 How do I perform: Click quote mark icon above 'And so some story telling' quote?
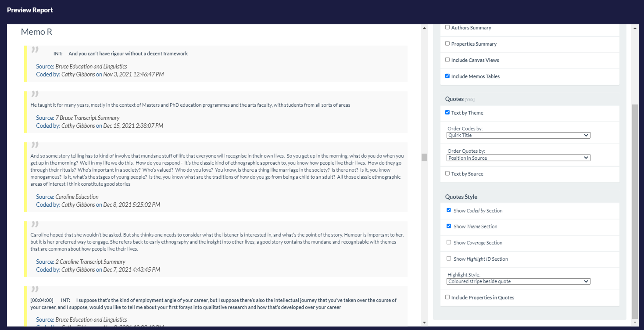(x=35, y=145)
